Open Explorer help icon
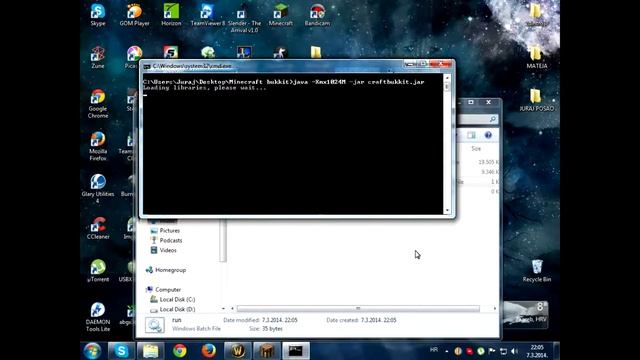This screenshot has width=640, height=360. click(x=488, y=135)
